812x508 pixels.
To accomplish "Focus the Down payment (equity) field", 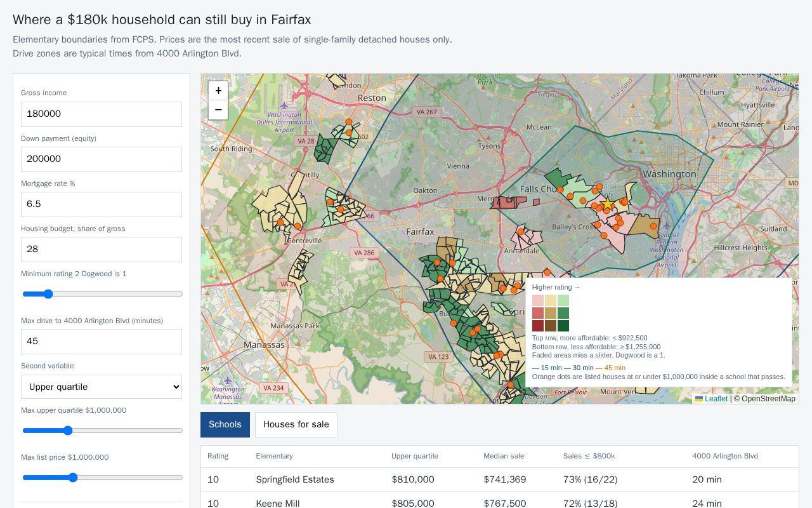I will click(x=101, y=159).
